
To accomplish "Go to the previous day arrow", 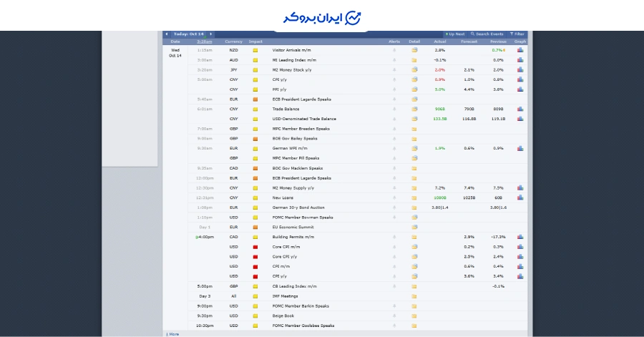I will point(166,34).
